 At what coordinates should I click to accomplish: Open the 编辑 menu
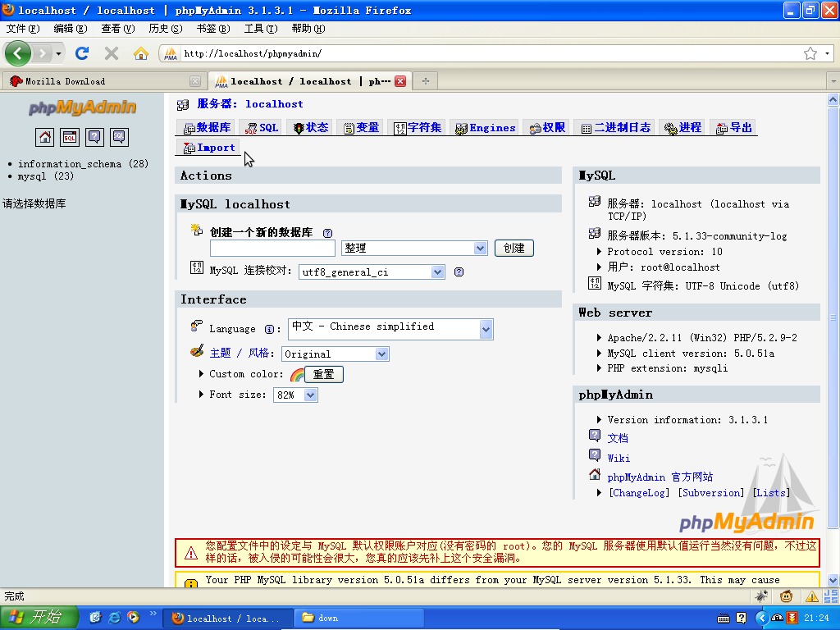click(x=71, y=29)
